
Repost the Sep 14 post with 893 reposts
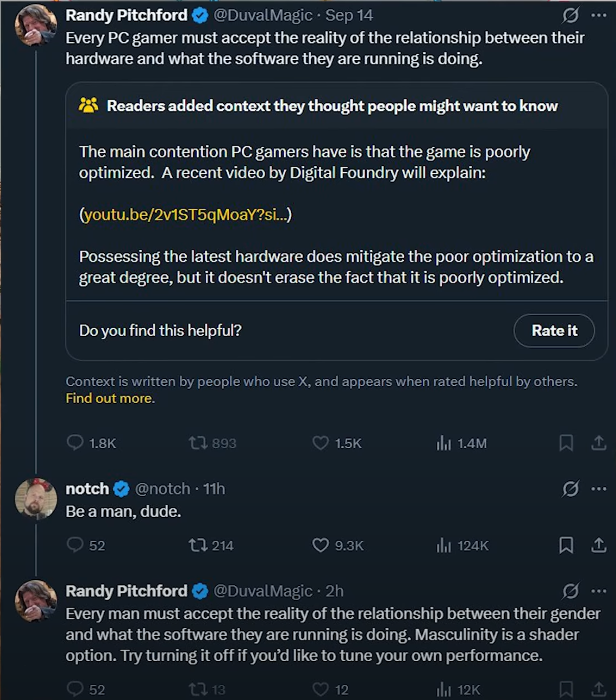click(197, 442)
